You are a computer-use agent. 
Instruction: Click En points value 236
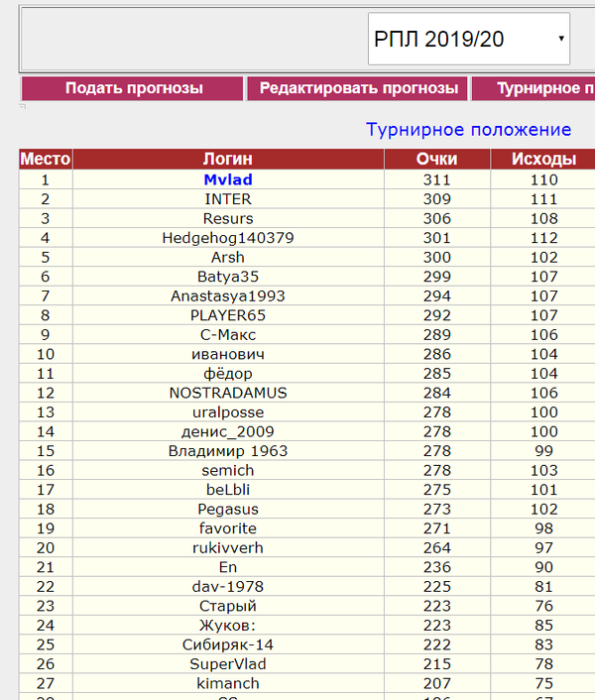pyautogui.click(x=437, y=567)
